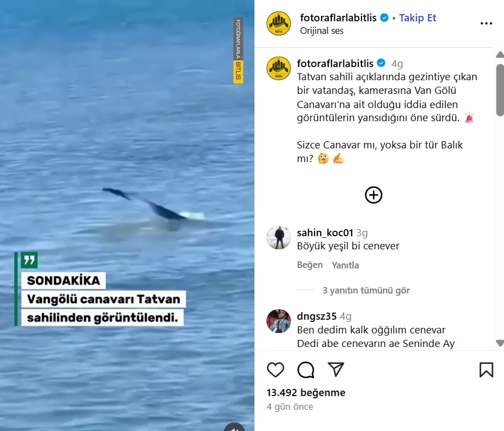Screen dimensions: 504x431
Task: Share post via paper plane icon
Action: (x=336, y=369)
